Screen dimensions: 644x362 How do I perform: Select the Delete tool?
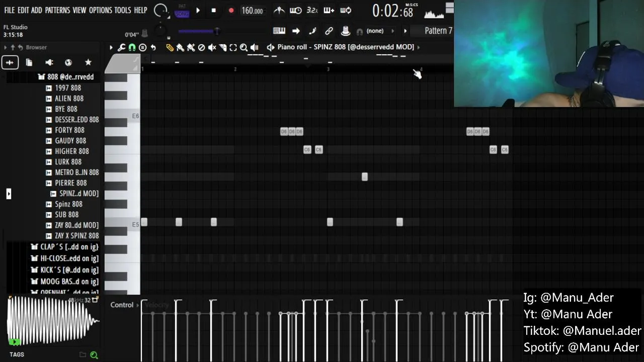(201, 47)
